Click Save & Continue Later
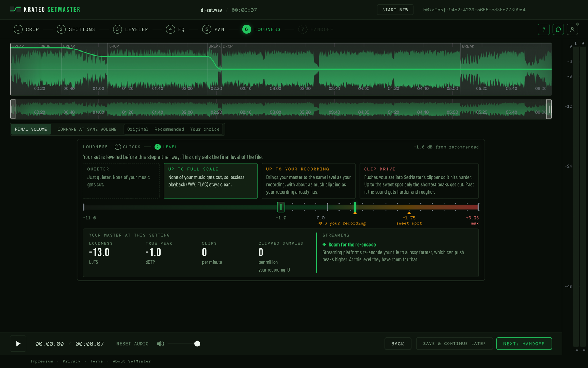Screen dimensions: 588x368 pyautogui.click(x=455, y=344)
